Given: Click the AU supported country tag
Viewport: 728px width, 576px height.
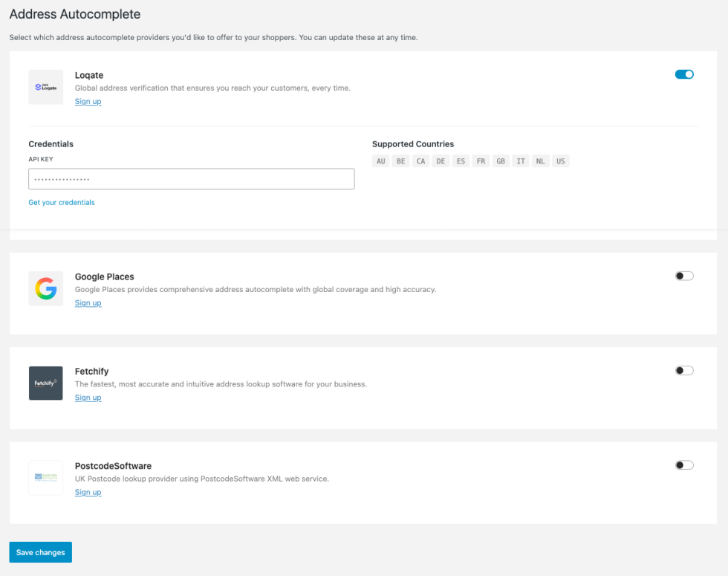Looking at the screenshot, I should 381,161.
